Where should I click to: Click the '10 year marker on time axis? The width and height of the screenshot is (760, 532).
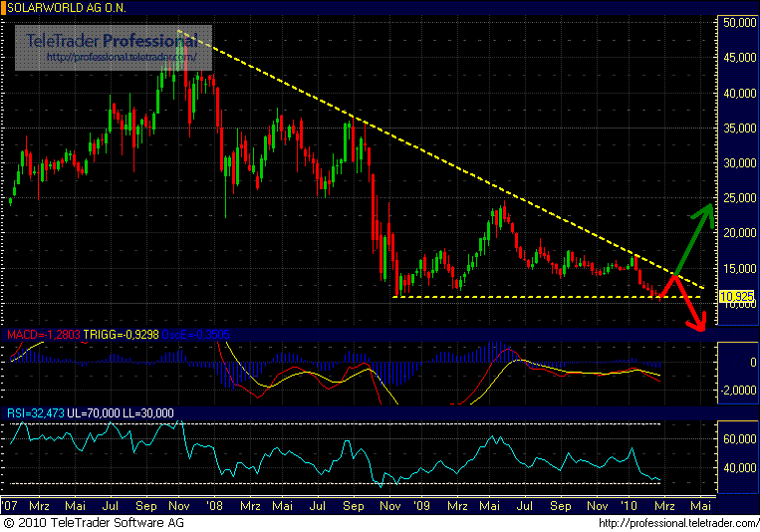629,507
